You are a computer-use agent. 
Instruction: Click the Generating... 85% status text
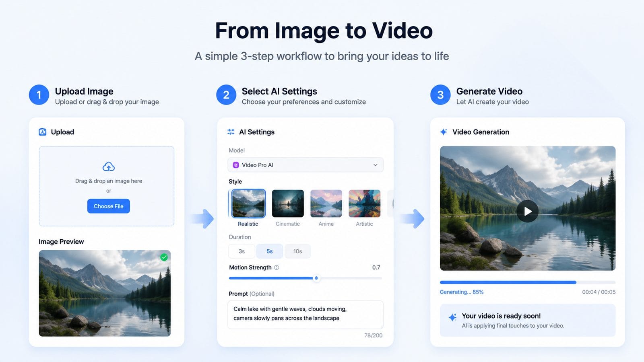click(x=462, y=292)
